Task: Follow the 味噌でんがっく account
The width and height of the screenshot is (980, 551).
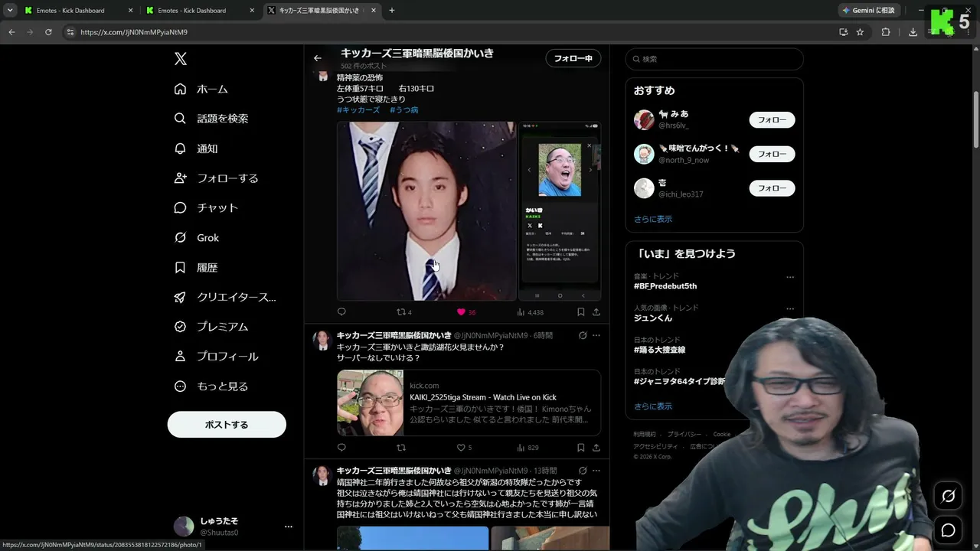Action: (772, 154)
